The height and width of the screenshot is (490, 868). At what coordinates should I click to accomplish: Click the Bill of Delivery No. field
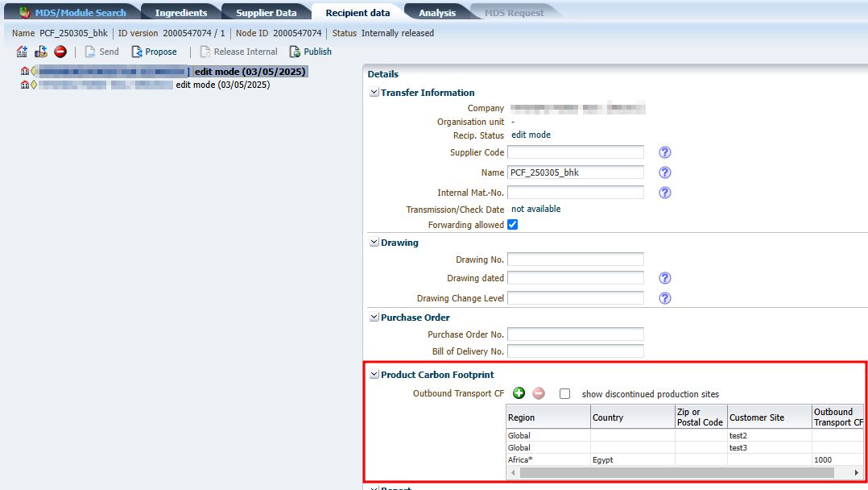coord(576,351)
